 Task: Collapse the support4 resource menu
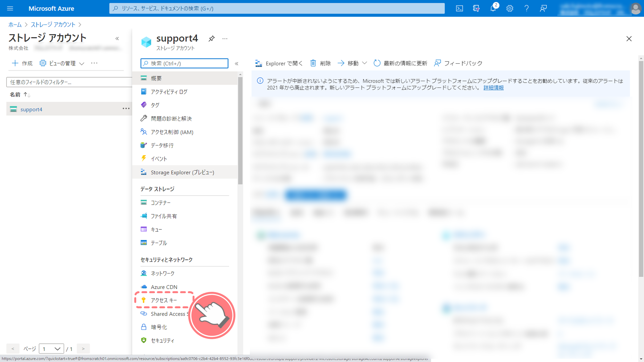237,63
